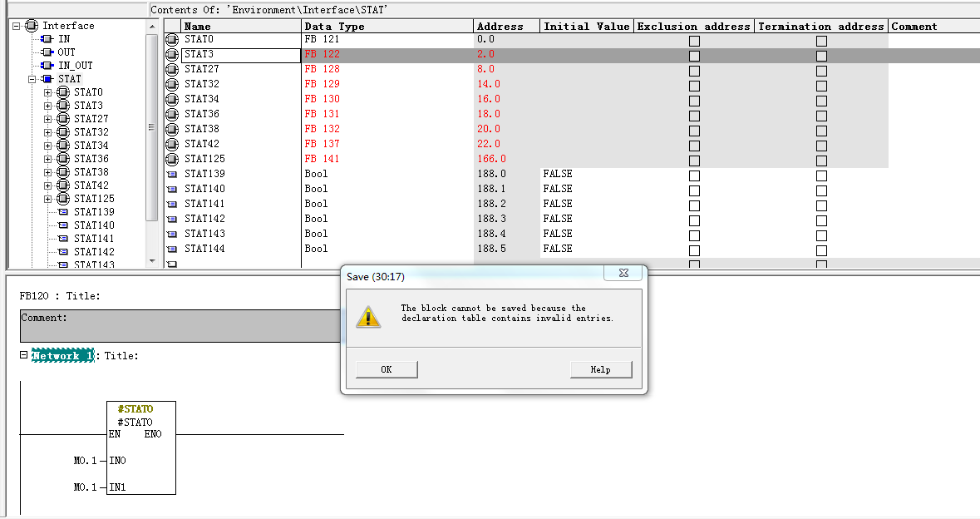Select STAT38 in the tree

pyautogui.click(x=91, y=172)
